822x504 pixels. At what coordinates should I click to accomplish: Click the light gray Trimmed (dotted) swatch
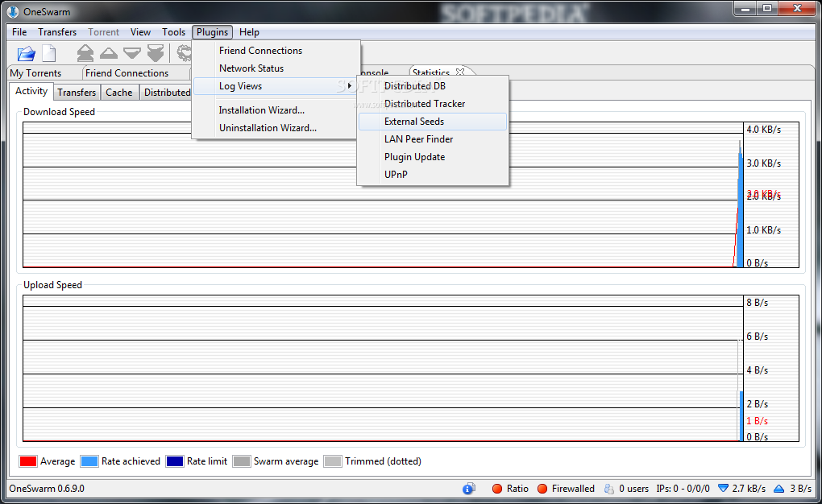[x=332, y=461]
